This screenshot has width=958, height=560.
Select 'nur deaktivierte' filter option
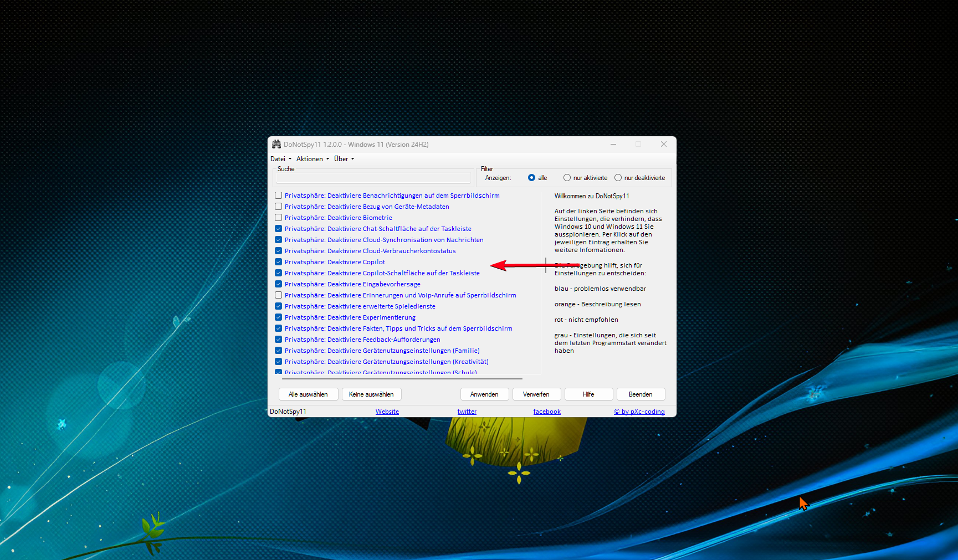point(618,178)
